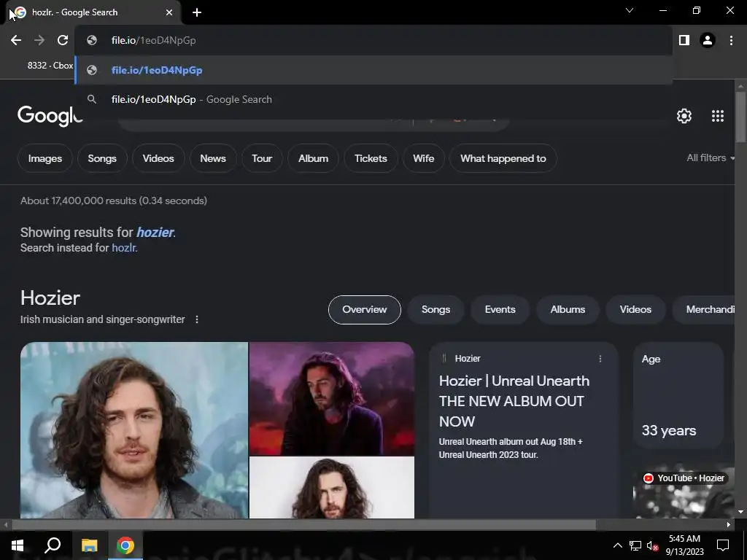Click the address bar containing file.io URL
This screenshot has height=560, width=747.
click(373, 41)
